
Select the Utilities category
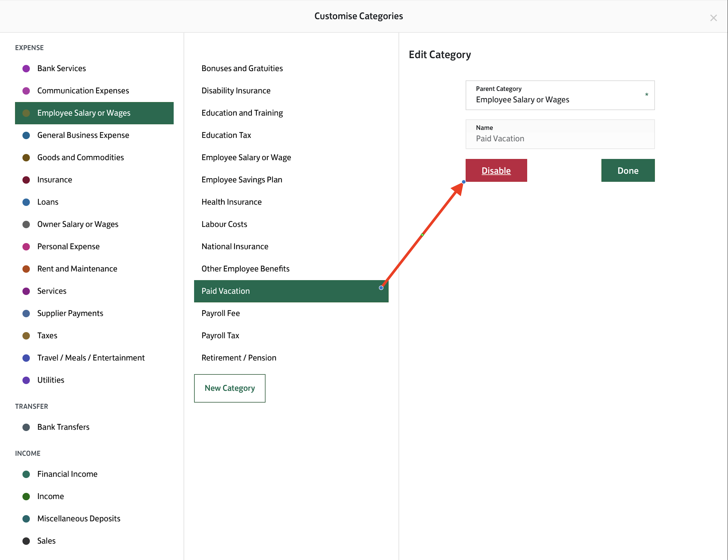[x=94, y=380]
